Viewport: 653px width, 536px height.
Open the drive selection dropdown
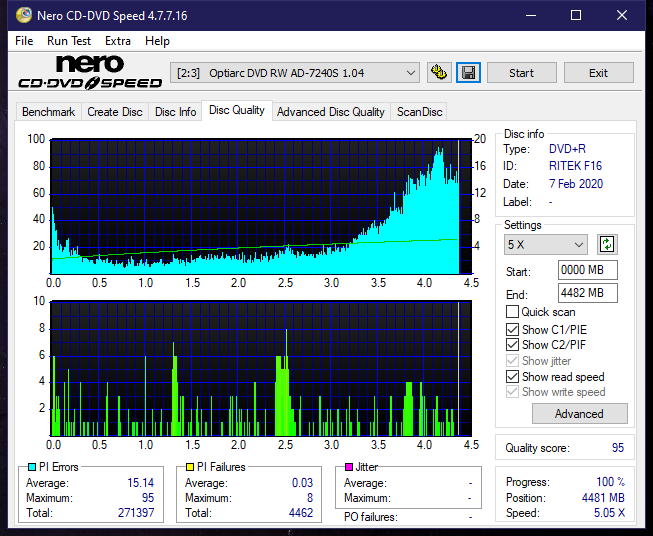point(295,73)
